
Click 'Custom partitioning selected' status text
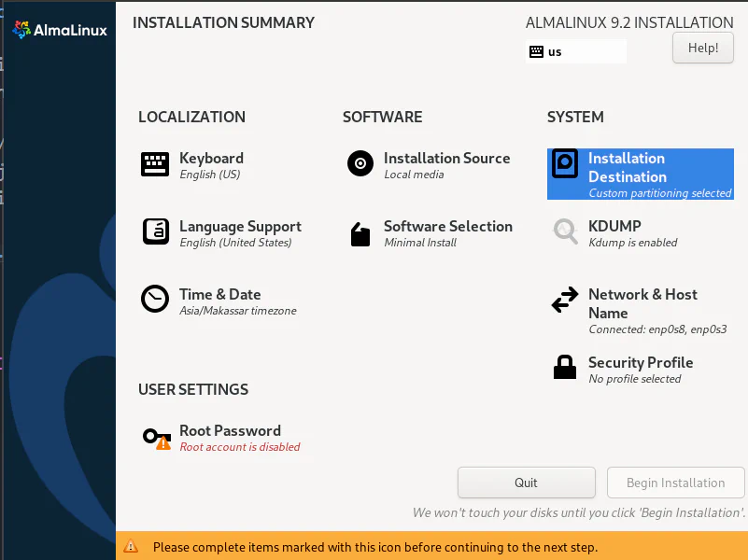click(x=660, y=193)
